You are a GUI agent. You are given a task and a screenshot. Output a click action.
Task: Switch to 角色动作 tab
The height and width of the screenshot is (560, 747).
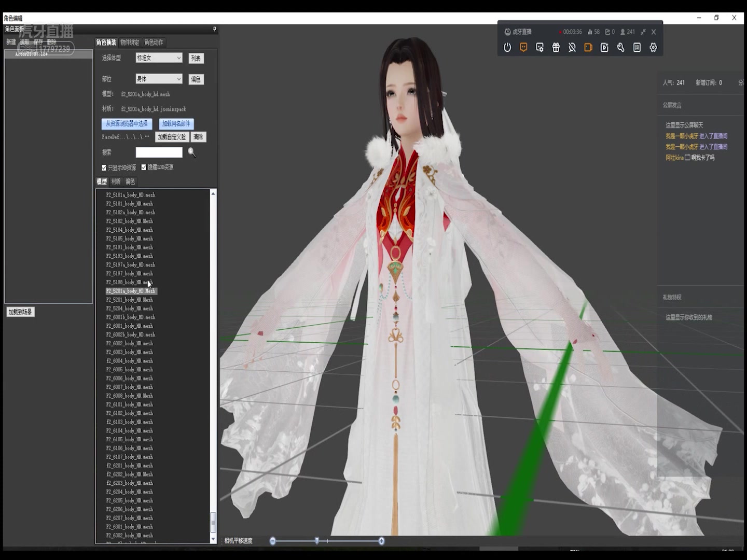coord(154,42)
